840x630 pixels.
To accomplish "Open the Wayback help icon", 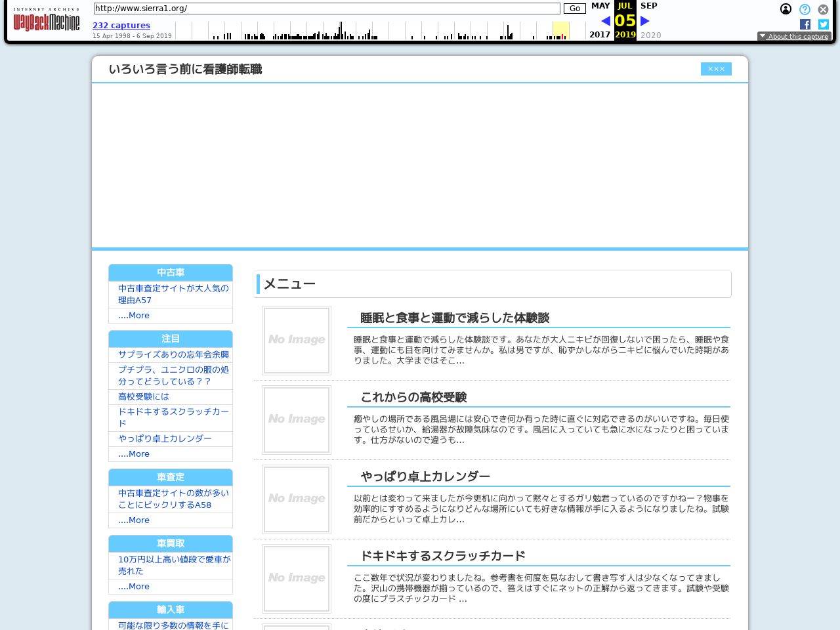I will point(805,9).
